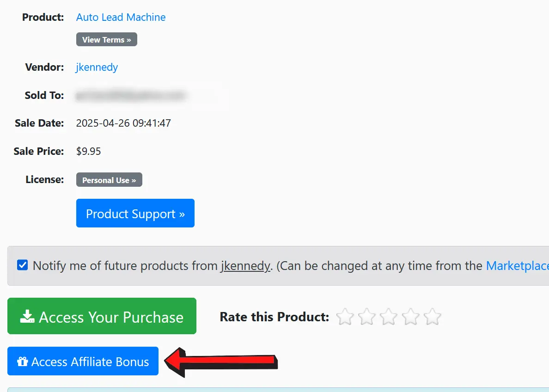Click the gift icon on Access Affiliate Bonus
Screen dimensions: 549x392
pos(22,361)
